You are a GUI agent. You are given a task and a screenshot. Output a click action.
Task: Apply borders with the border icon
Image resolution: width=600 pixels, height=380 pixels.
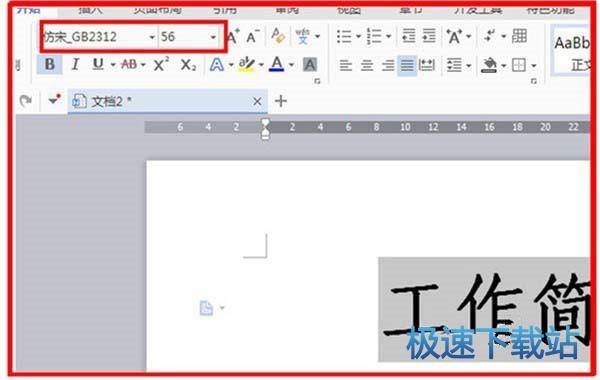coord(519,65)
